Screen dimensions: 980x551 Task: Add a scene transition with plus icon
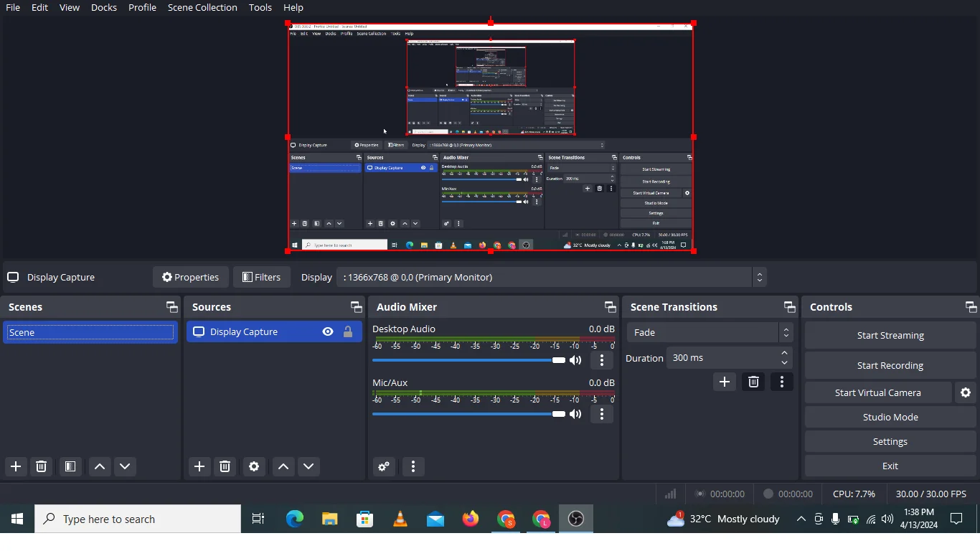[x=725, y=382]
